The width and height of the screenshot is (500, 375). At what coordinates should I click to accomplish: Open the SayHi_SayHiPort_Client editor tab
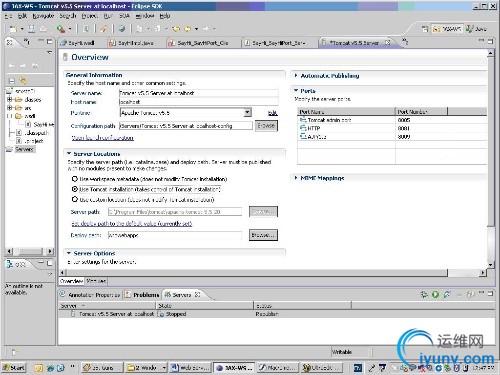tap(198, 43)
